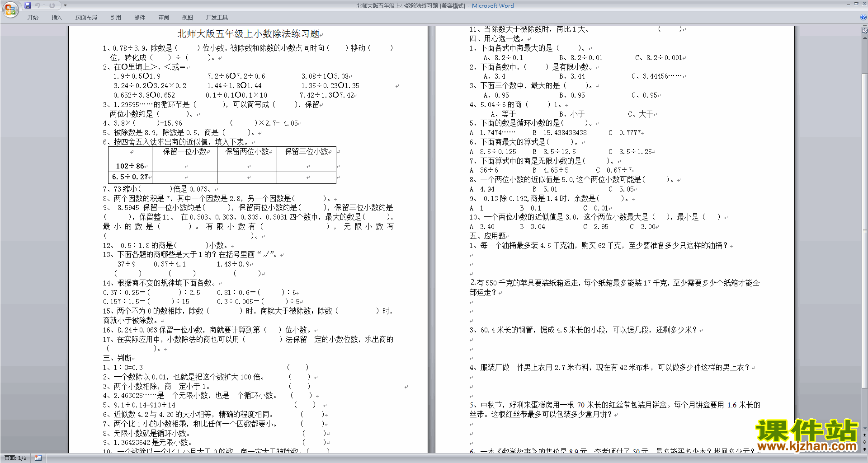The height and width of the screenshot is (463, 868).
Task: Click the judgement line 8、无限小数就是循环小数
Action: click(x=148, y=433)
